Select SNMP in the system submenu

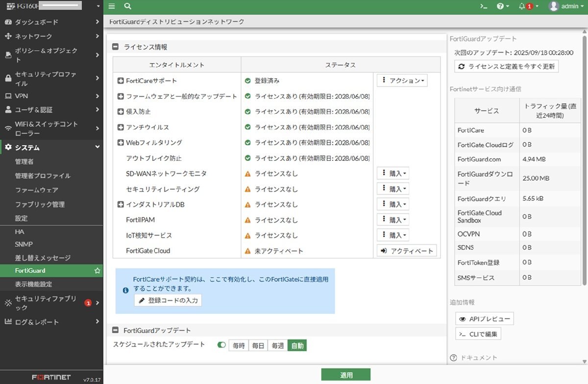coord(24,244)
